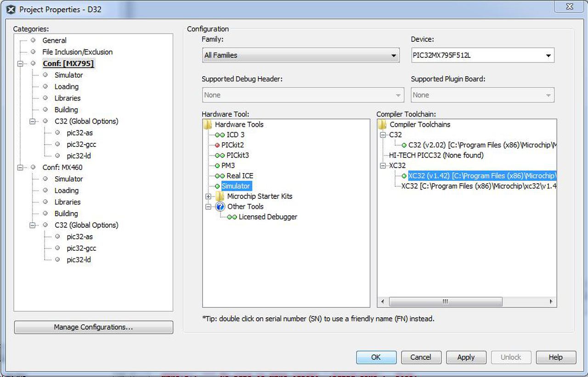Open the Supported Debug Header dropdown

pyautogui.click(x=303, y=95)
